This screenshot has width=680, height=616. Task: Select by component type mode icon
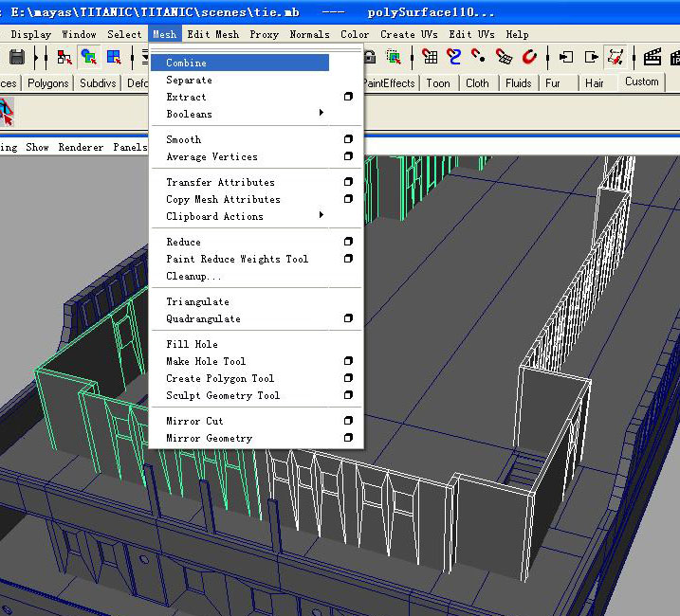pos(114,57)
